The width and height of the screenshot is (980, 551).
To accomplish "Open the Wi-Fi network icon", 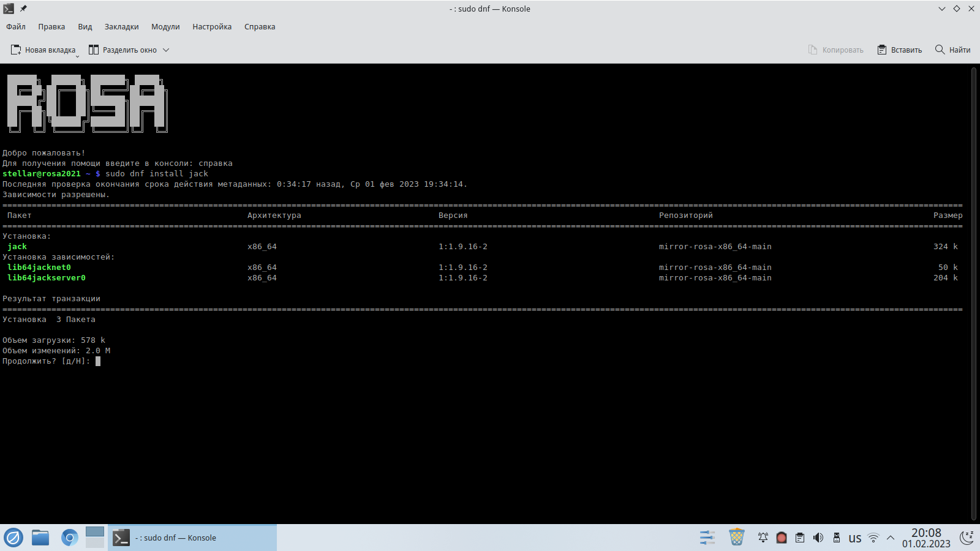I will coord(873,538).
